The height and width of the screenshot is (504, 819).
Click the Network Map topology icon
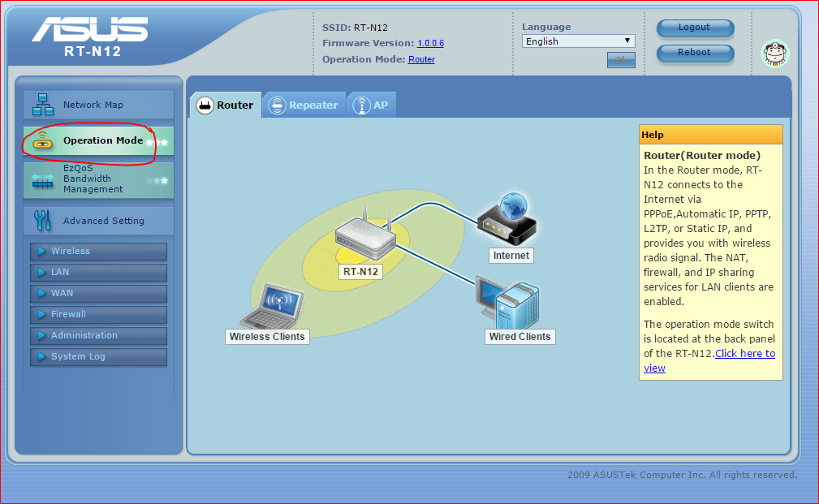43,105
